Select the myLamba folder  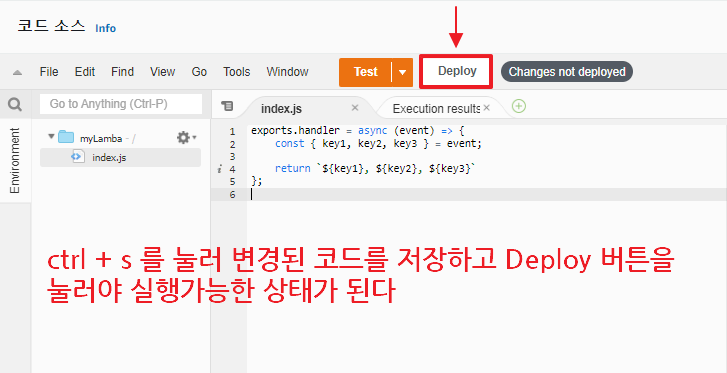point(101,138)
